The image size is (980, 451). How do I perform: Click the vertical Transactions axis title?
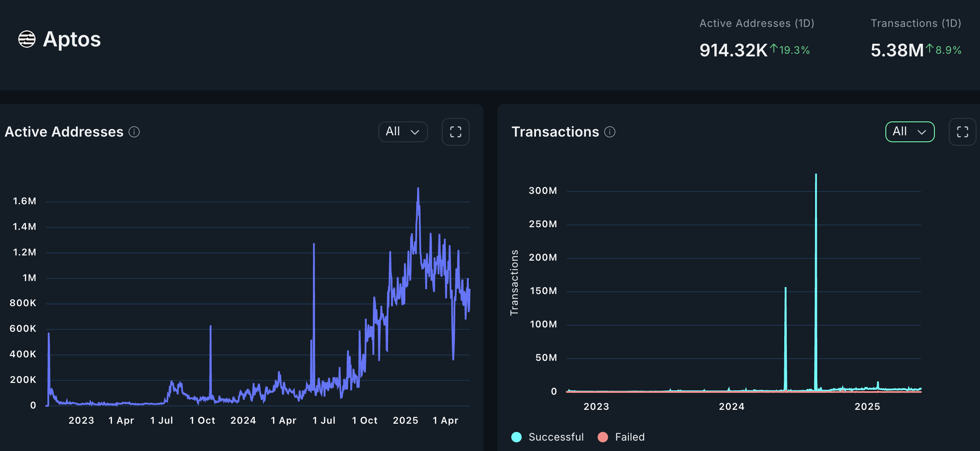click(514, 283)
